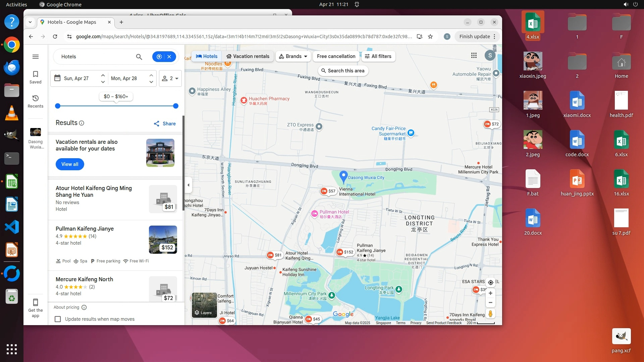This screenshot has height=362, width=644.
Task: Zoom in on the map
Action: tap(490, 293)
